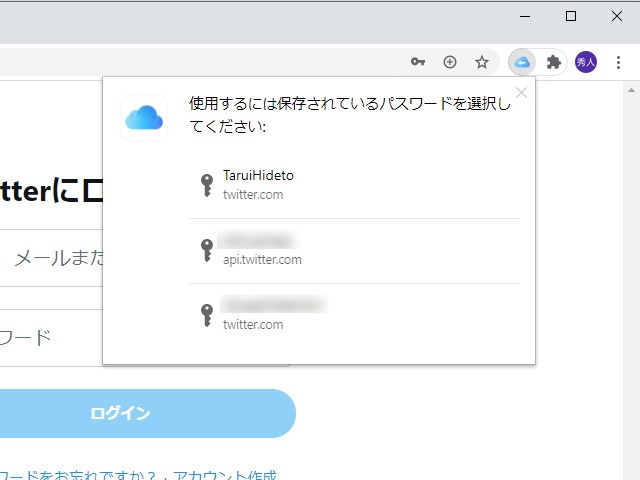Close the iCloud passwords popup
Viewport: 640px width, 480px height.
tap(521, 93)
